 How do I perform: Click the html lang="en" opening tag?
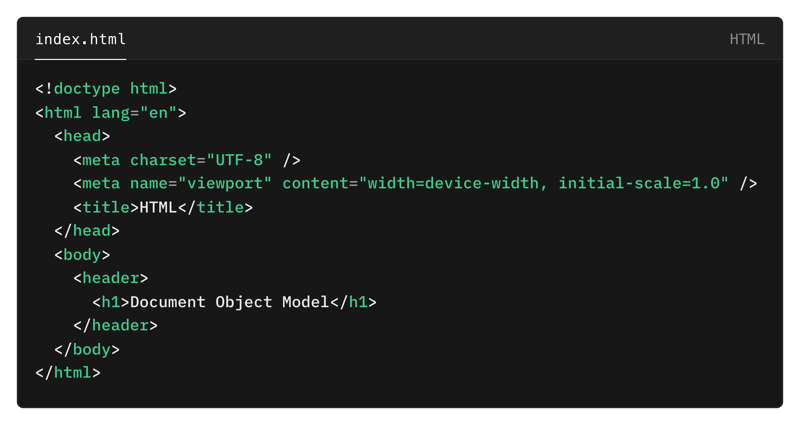(x=111, y=113)
